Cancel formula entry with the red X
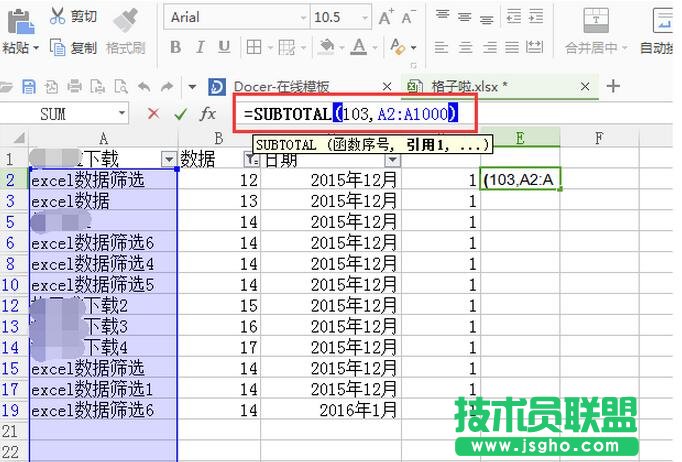The height and width of the screenshot is (462, 682). coord(153,114)
